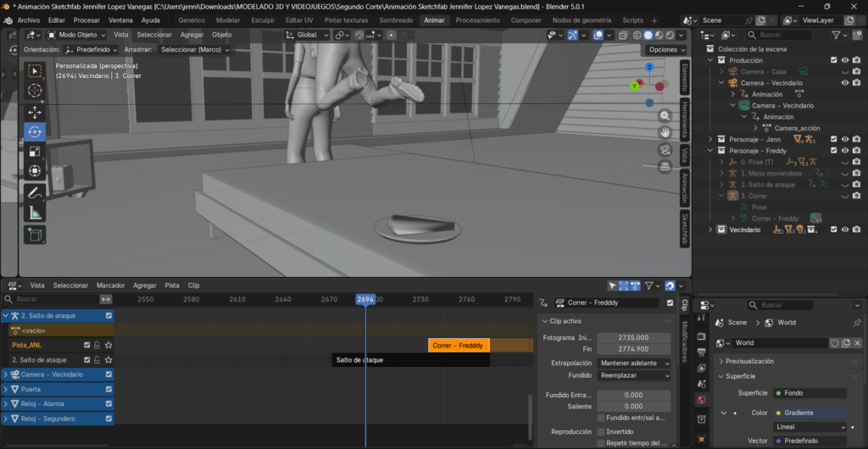Click the viewport zoom magnifier icon
The height and width of the screenshot is (449, 868).
(x=665, y=115)
